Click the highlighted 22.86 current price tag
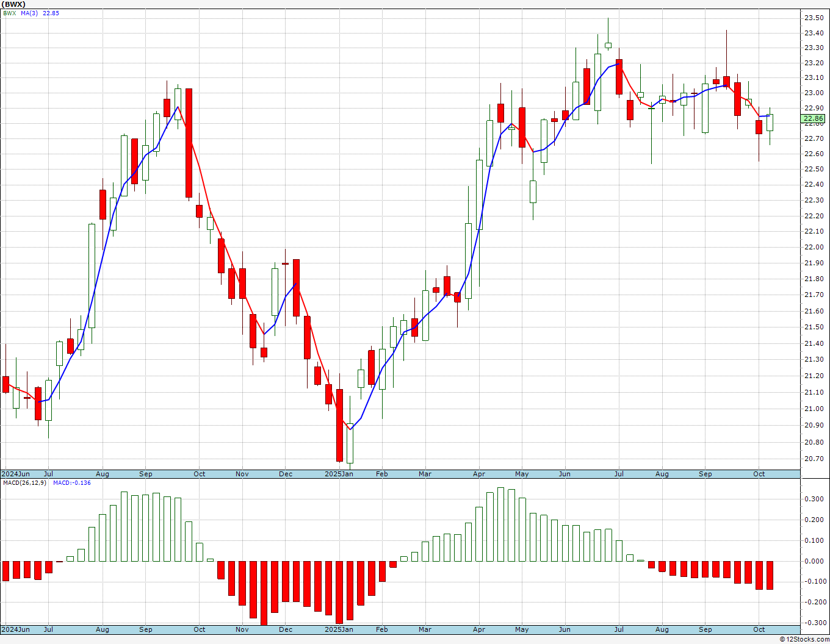Screen dimensions: 830x644 click(813, 118)
